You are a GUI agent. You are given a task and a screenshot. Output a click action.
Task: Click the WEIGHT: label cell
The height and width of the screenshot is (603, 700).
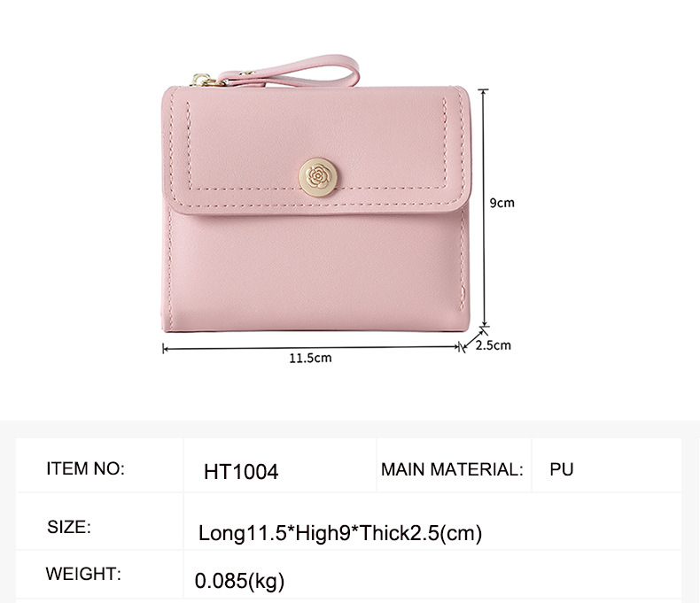click(99, 574)
